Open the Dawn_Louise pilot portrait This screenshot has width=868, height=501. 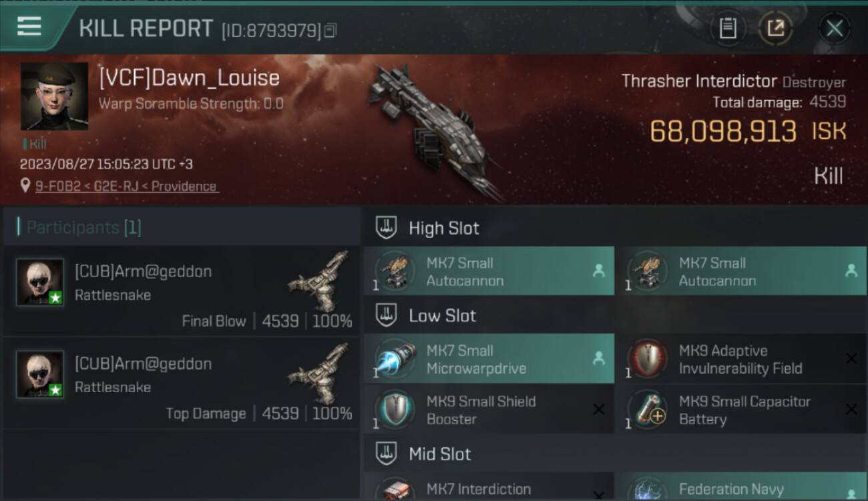point(54,96)
